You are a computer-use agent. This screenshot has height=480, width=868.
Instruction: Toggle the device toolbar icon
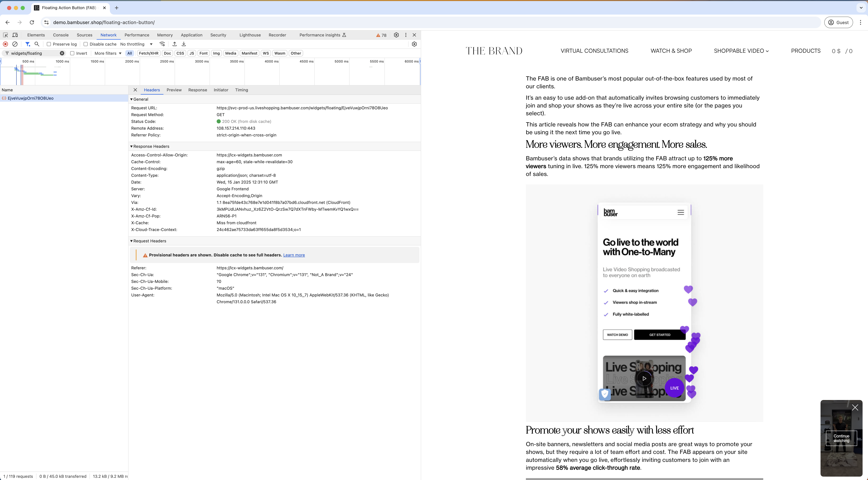point(15,35)
